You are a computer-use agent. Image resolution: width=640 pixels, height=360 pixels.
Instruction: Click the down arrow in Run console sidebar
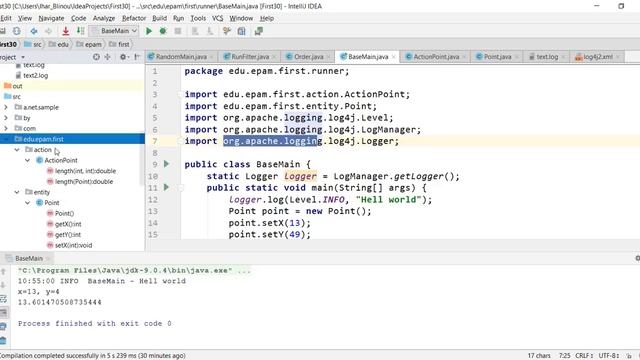point(3,285)
